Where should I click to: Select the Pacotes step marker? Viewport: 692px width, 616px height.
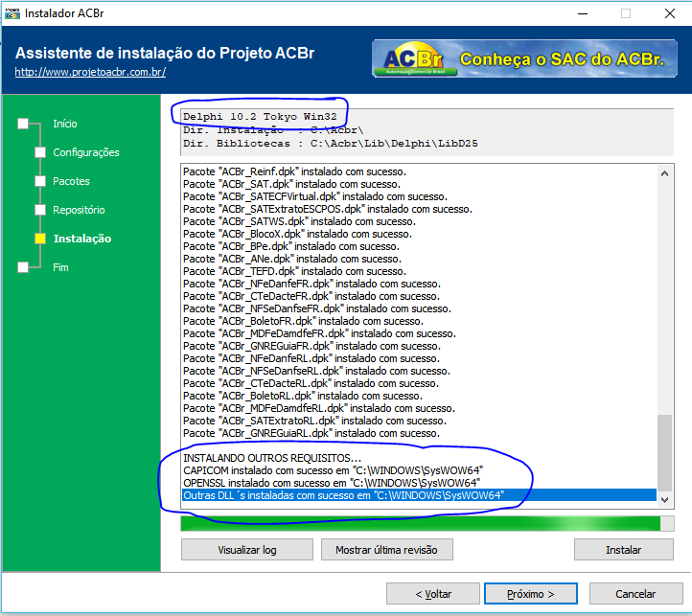(40, 181)
